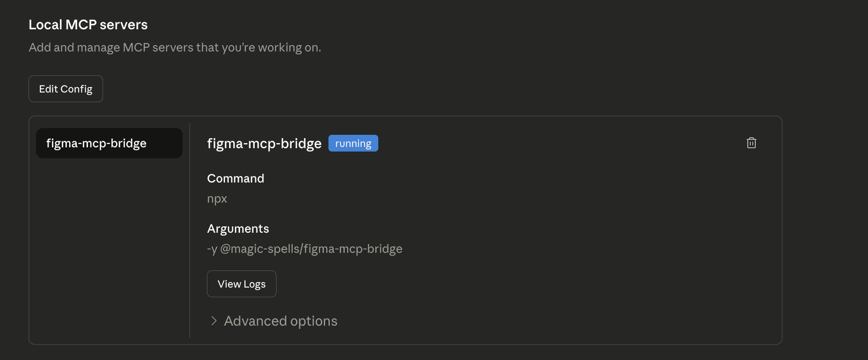The image size is (868, 360).
Task: Click the figma-mcp-bridge title in details pane
Action: coord(264,144)
